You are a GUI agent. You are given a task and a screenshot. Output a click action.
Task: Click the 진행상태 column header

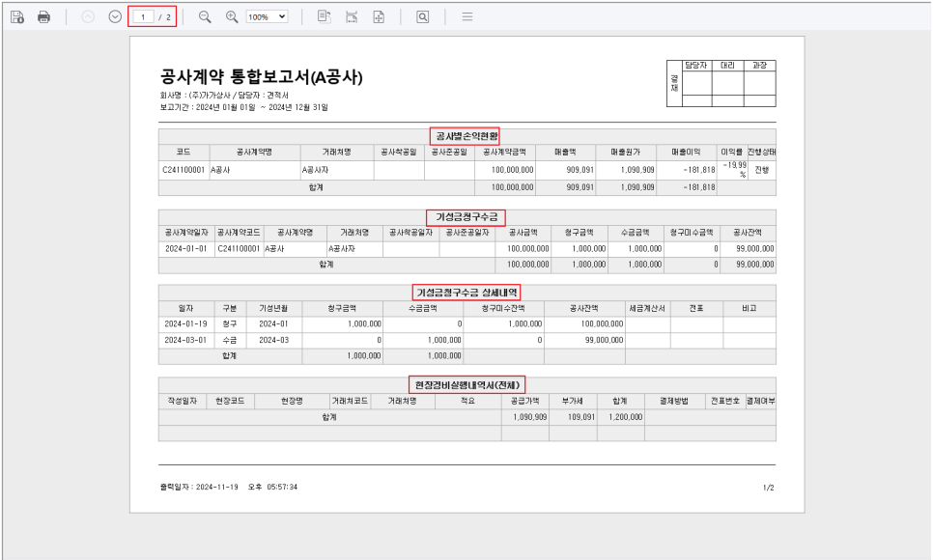[762, 153]
